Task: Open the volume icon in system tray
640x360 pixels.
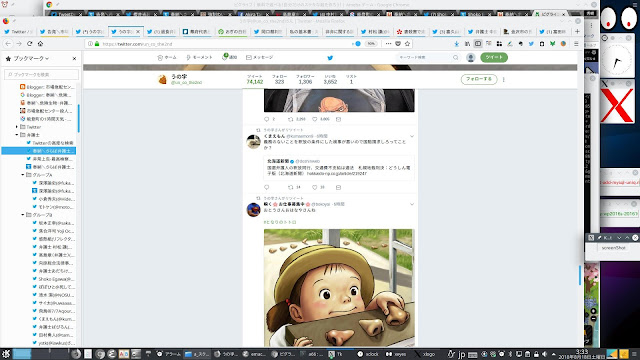Action: (544, 354)
